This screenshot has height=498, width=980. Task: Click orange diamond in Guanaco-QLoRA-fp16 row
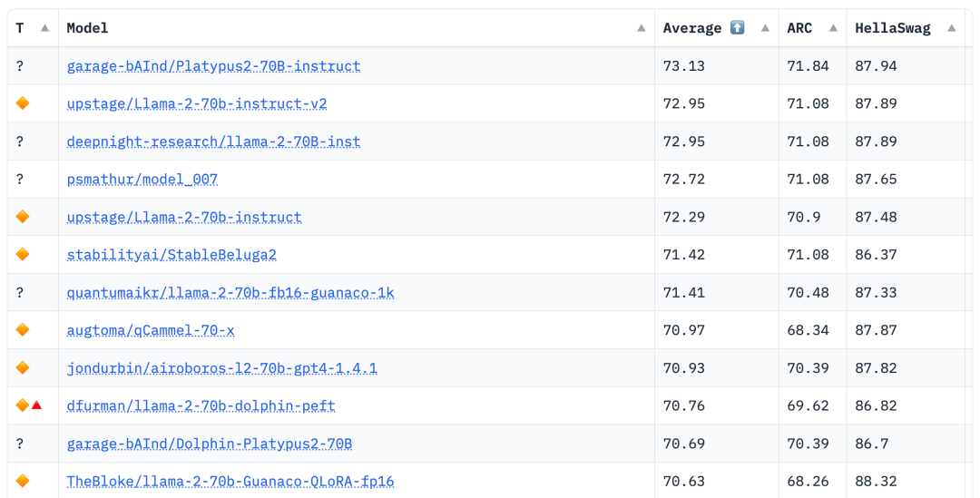23,481
